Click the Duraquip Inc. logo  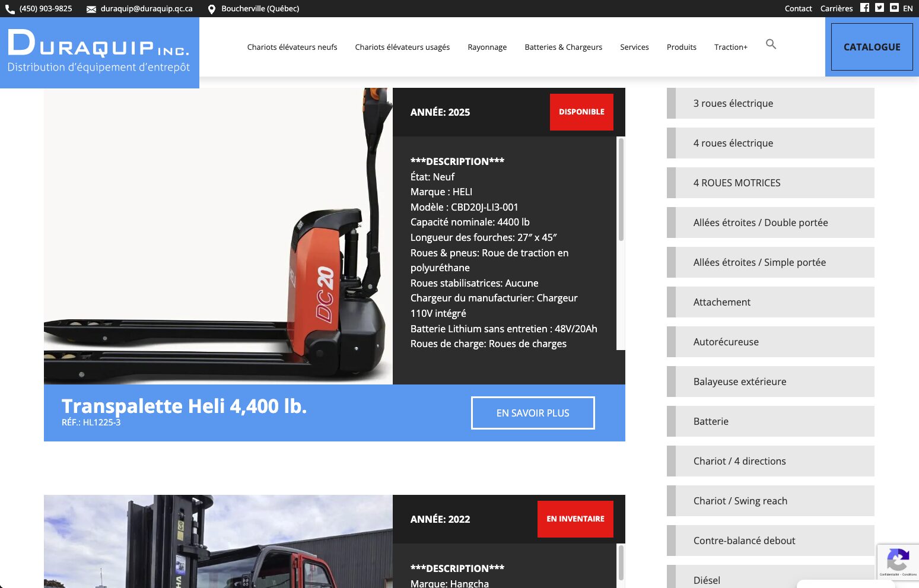pos(99,52)
